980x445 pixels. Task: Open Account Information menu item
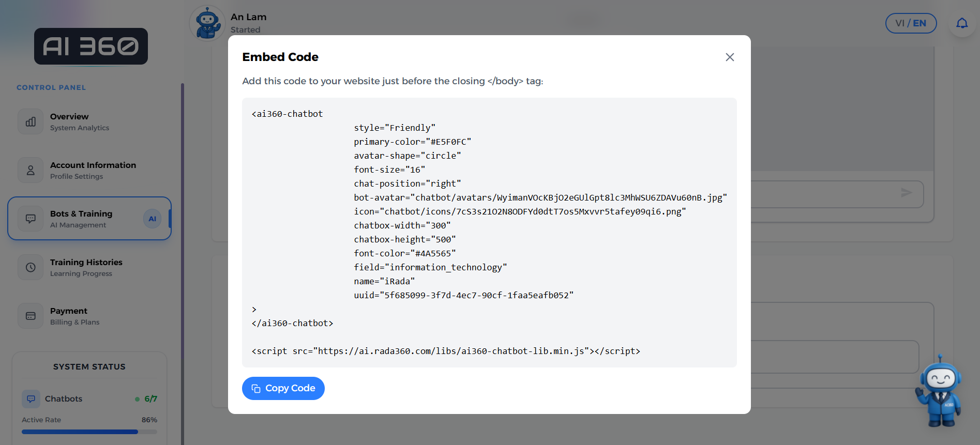(x=89, y=170)
